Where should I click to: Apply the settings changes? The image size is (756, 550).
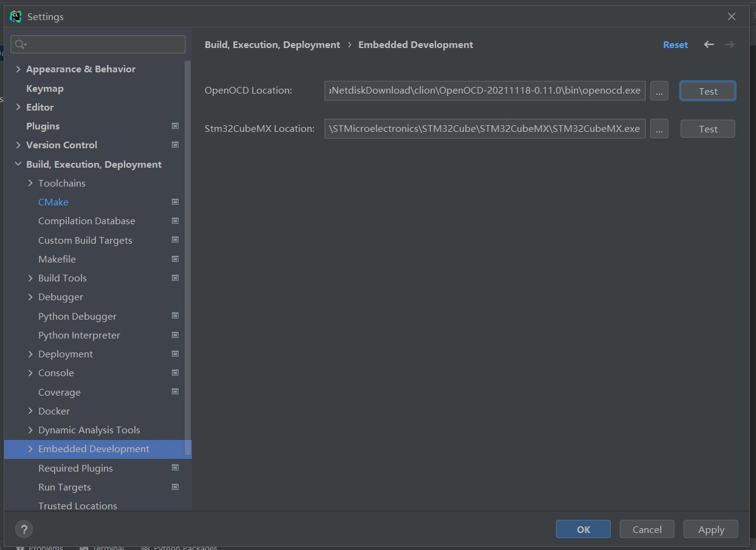pyautogui.click(x=710, y=529)
